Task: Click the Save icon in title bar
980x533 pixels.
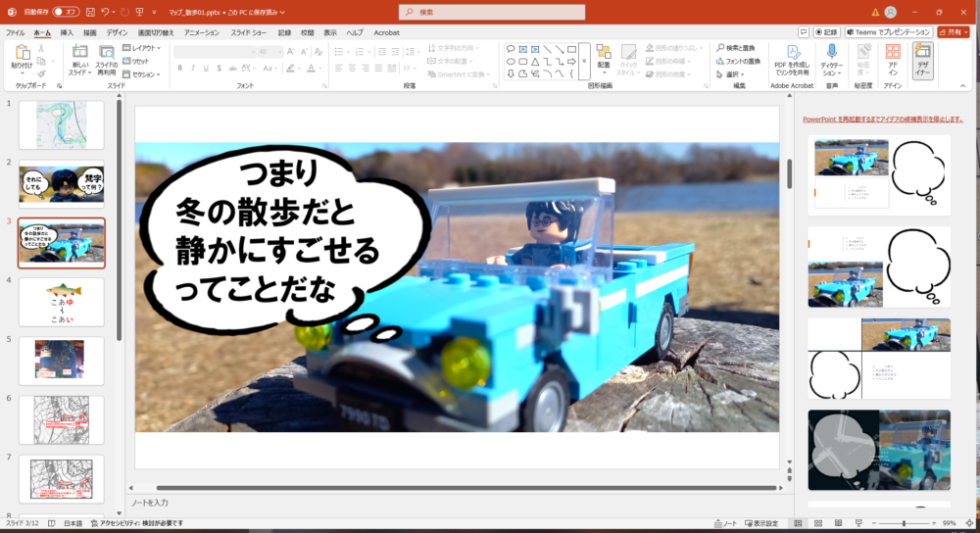Action: tap(90, 12)
